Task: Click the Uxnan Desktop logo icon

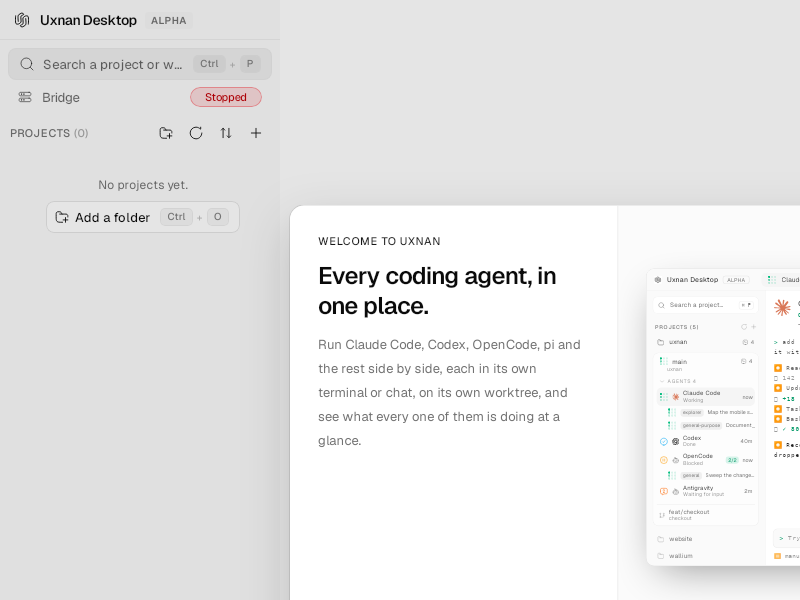Action: click(22, 20)
